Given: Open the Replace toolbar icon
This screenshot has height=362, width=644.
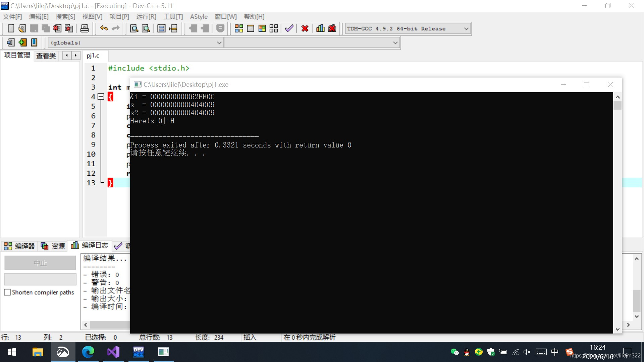Looking at the screenshot, I should coord(146,28).
